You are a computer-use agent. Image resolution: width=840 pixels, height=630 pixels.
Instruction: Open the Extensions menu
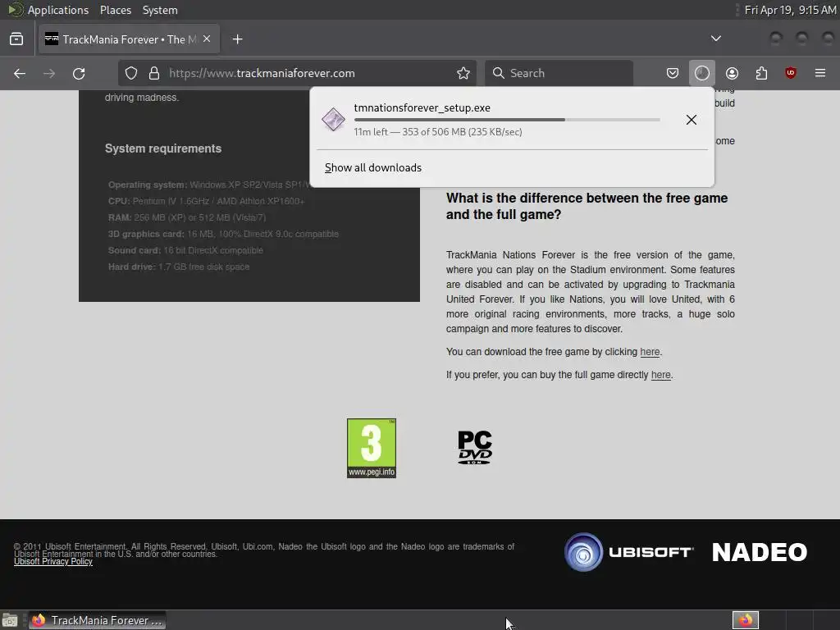761,73
